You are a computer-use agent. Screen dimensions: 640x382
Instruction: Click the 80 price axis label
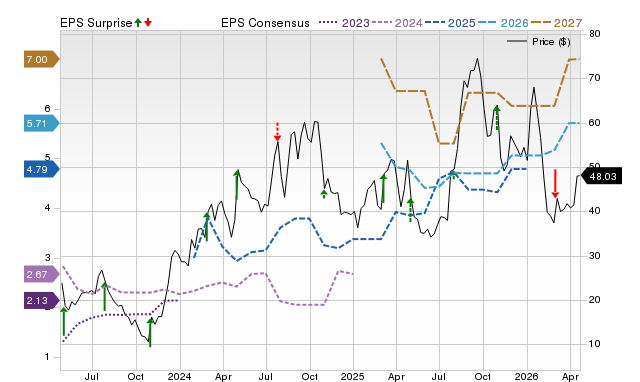pyautogui.click(x=595, y=34)
